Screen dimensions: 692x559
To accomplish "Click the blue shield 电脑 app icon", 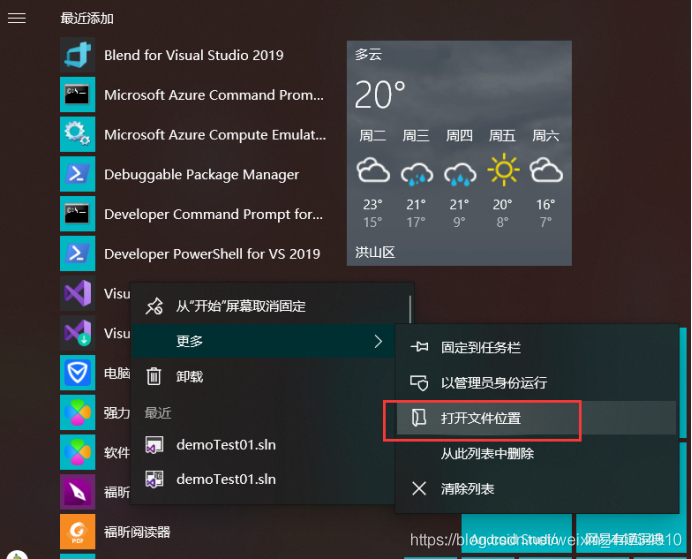I will 78,372.
